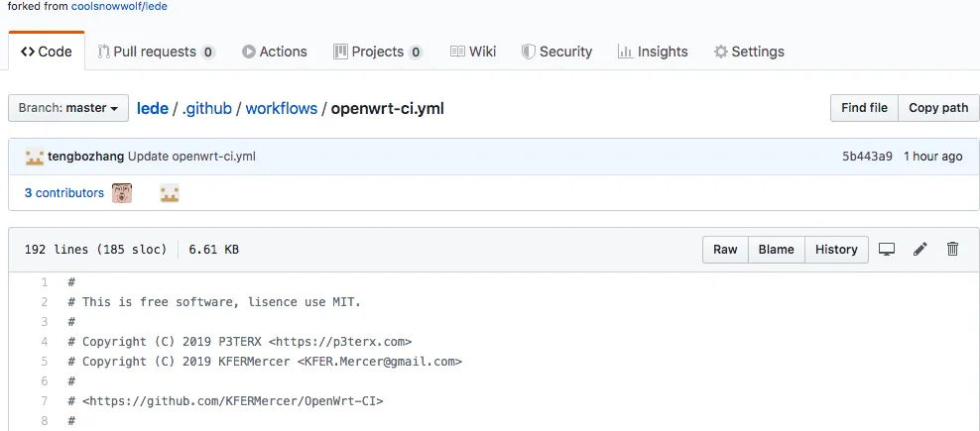Image resolution: width=980 pixels, height=431 pixels.
Task: Click the KFERMercer copyright line
Action: pos(265,362)
